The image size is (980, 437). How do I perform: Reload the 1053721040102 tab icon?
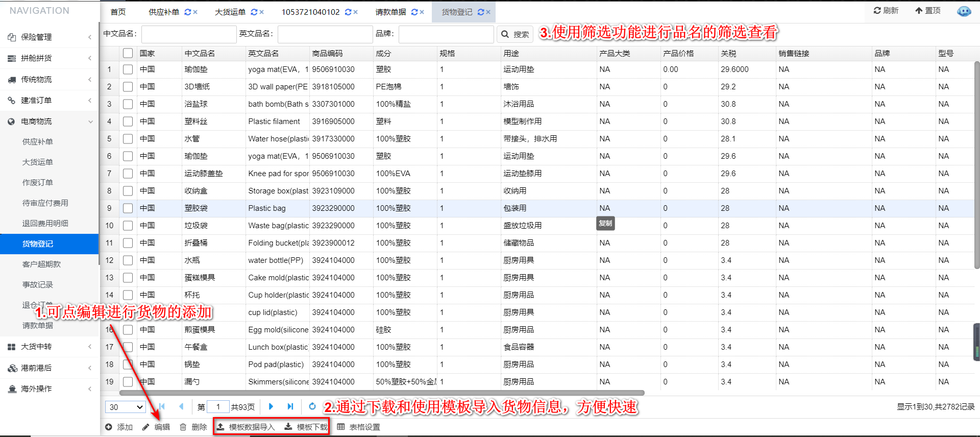point(348,12)
